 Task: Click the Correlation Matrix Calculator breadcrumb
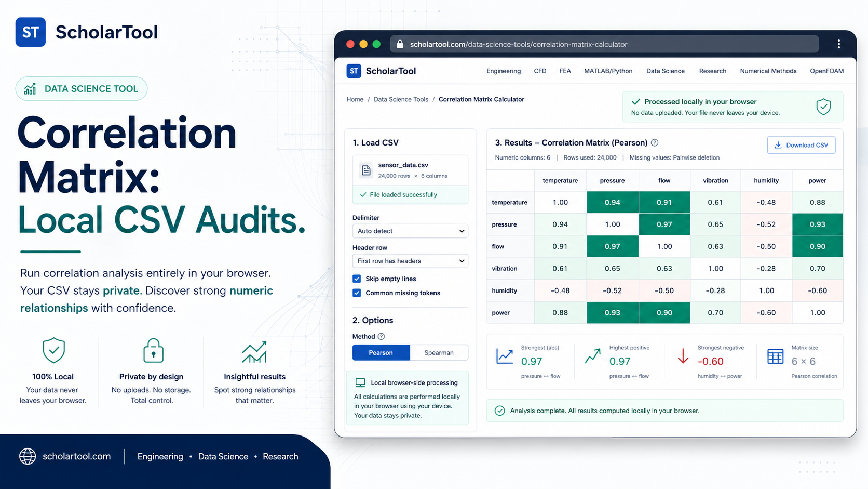[x=481, y=99]
